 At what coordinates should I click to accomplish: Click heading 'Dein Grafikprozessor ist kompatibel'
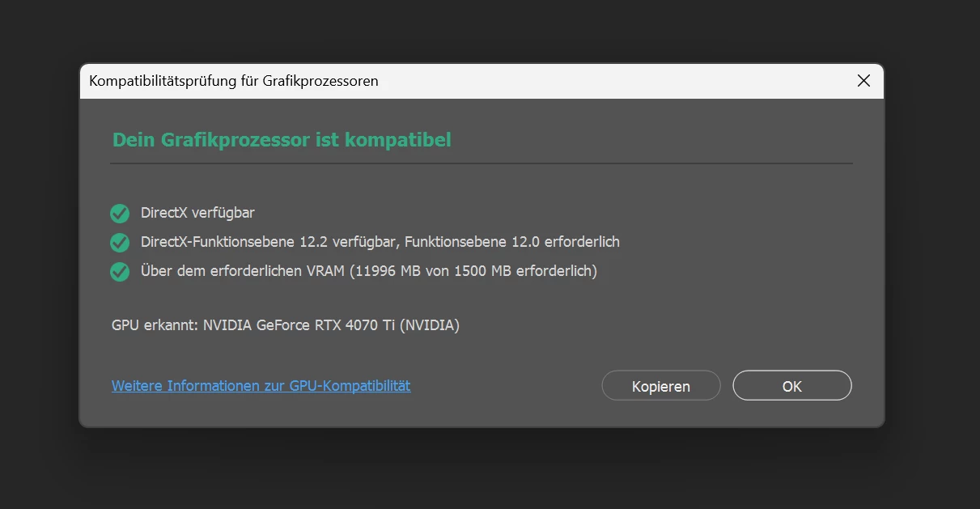coord(282,140)
